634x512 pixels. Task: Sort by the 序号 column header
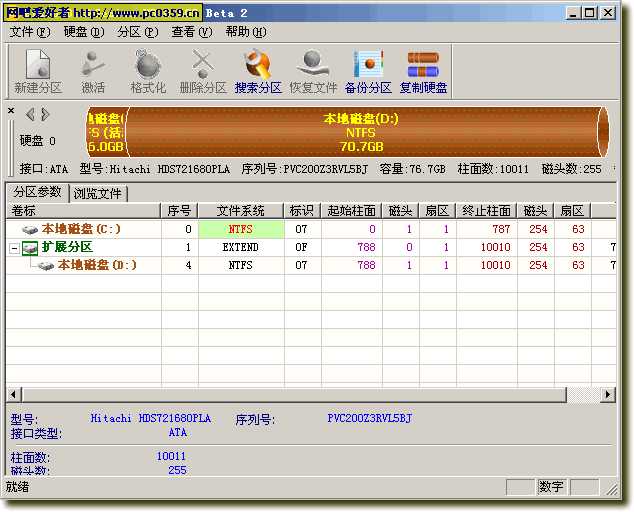pyautogui.click(x=180, y=211)
